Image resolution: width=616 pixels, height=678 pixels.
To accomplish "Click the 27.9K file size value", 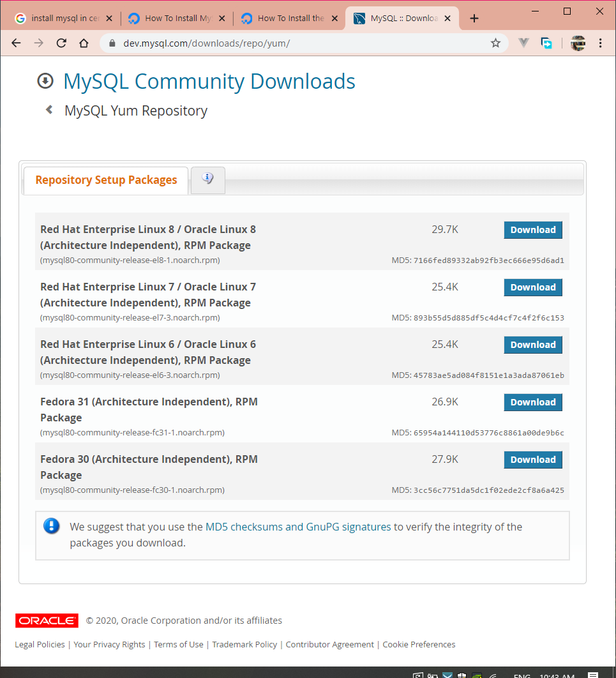I will 445,459.
